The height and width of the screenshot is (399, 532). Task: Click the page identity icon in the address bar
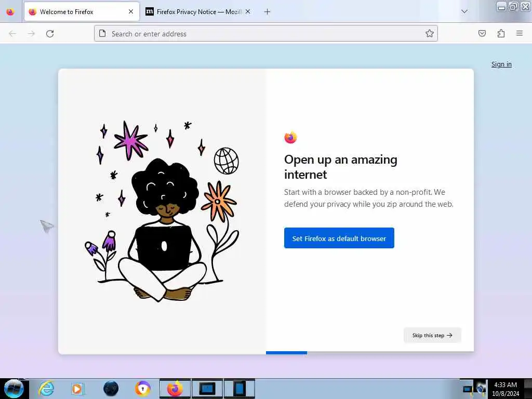tap(102, 33)
